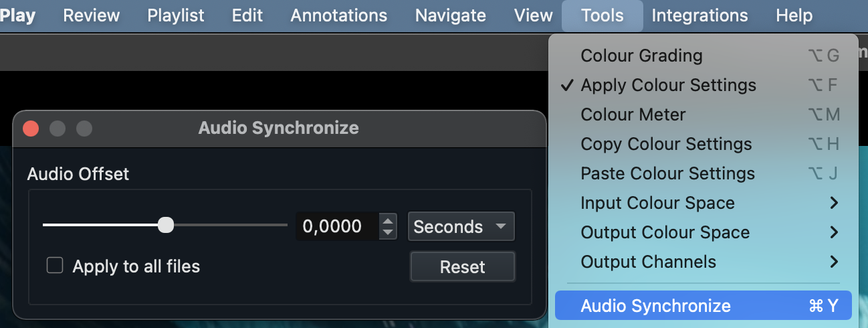Increase the audio offset with the up stepper arrow
Screen dimensions: 868x328
coord(388,220)
